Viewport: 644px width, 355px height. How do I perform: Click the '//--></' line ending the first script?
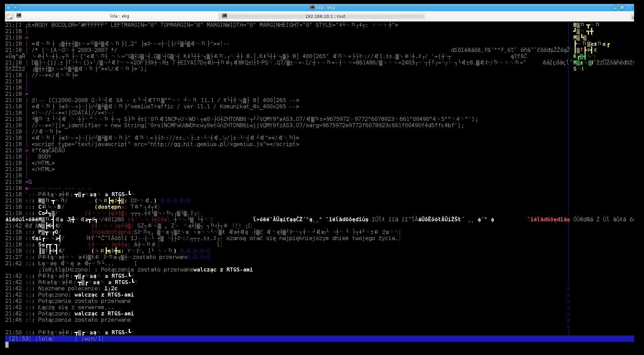55,75
